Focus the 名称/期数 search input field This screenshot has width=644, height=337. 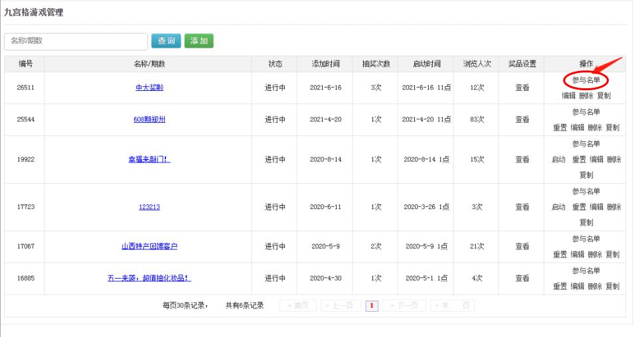coord(76,41)
